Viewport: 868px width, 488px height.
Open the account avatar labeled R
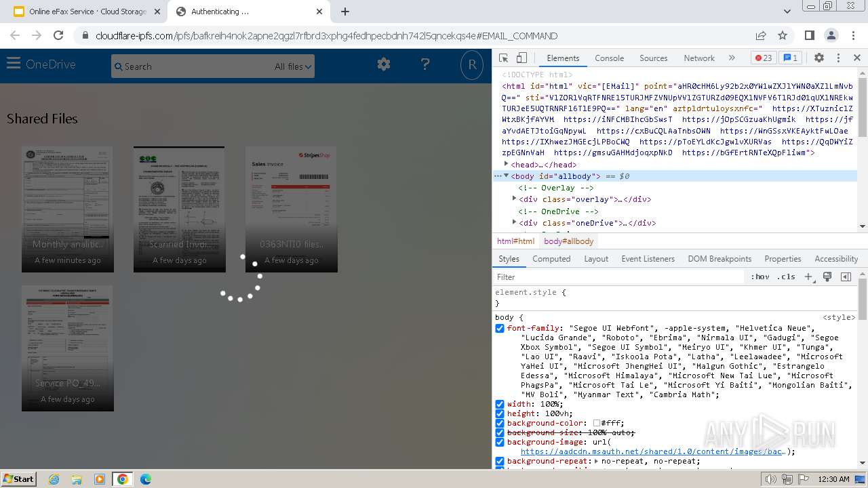tap(472, 64)
